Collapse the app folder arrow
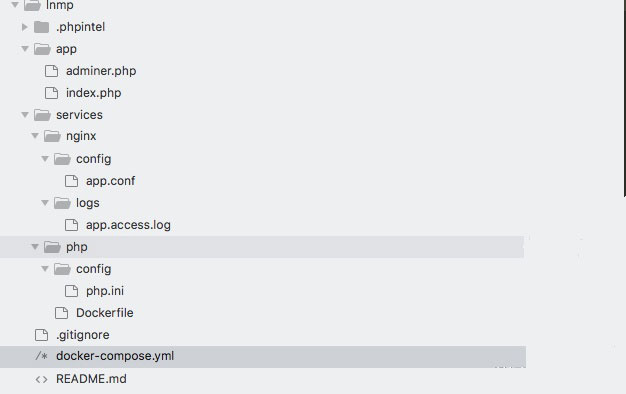Image resolution: width=626 pixels, height=394 pixels. point(25,49)
